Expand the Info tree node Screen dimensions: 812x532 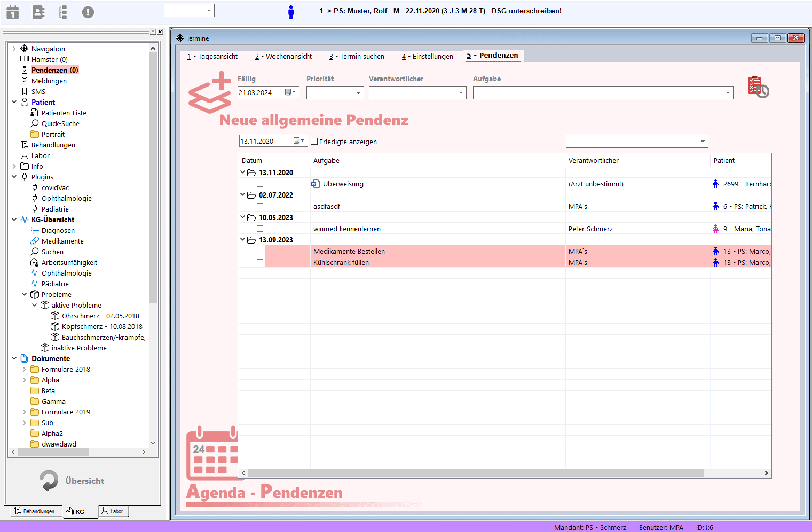[x=14, y=166]
